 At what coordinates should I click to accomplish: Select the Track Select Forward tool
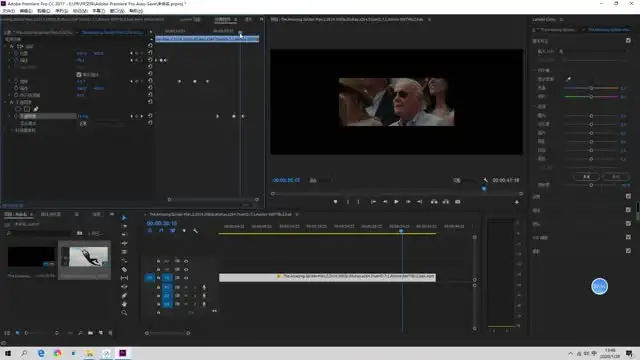tap(124, 226)
